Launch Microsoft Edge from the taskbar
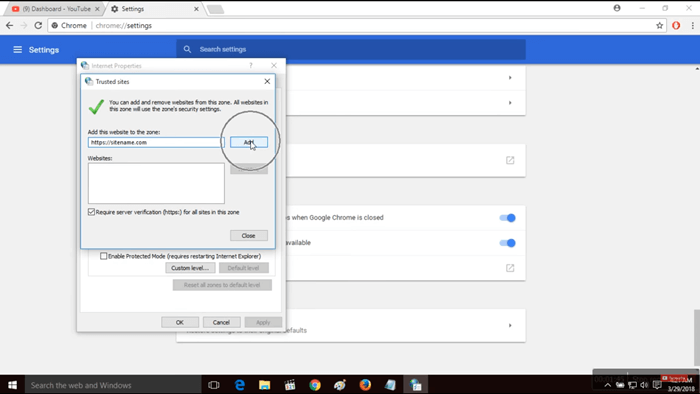The height and width of the screenshot is (394, 700). (240, 385)
